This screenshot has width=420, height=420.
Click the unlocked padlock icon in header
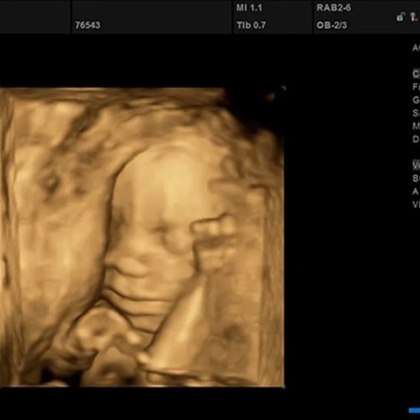[401, 17]
